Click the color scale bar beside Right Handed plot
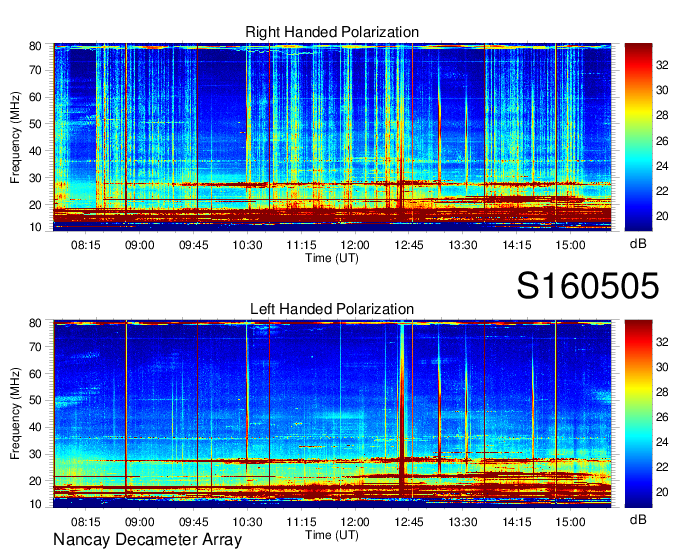The height and width of the screenshot is (552, 680). [638, 137]
